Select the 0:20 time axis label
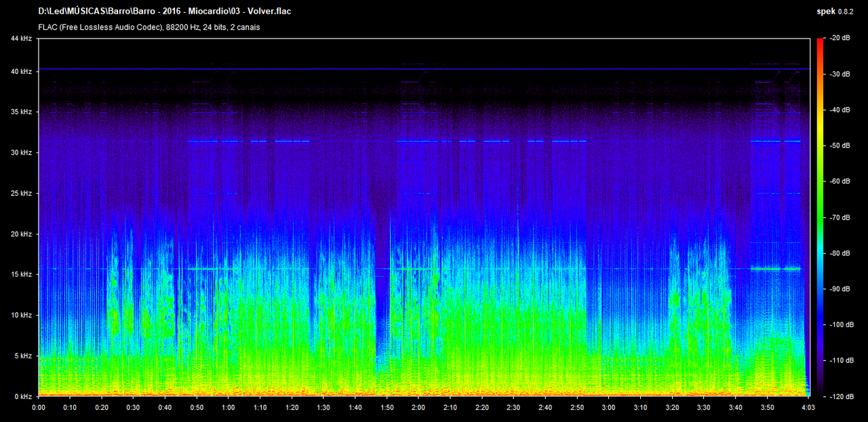This screenshot has height=422, width=868. pos(102,408)
